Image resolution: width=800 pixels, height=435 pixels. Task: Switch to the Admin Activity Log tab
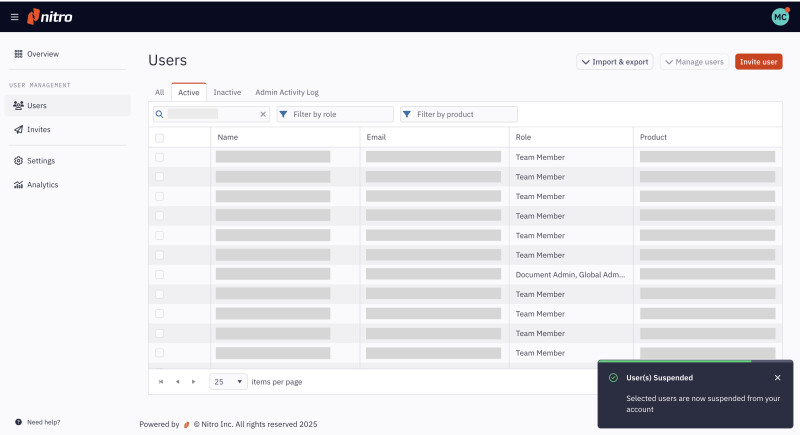click(286, 92)
